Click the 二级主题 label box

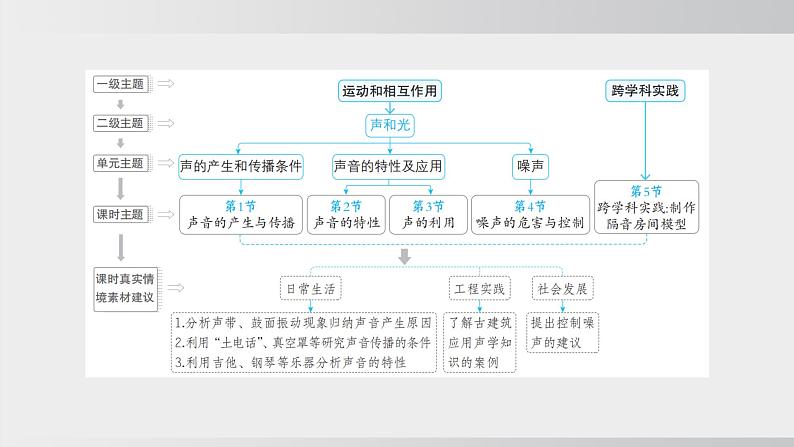(122, 123)
